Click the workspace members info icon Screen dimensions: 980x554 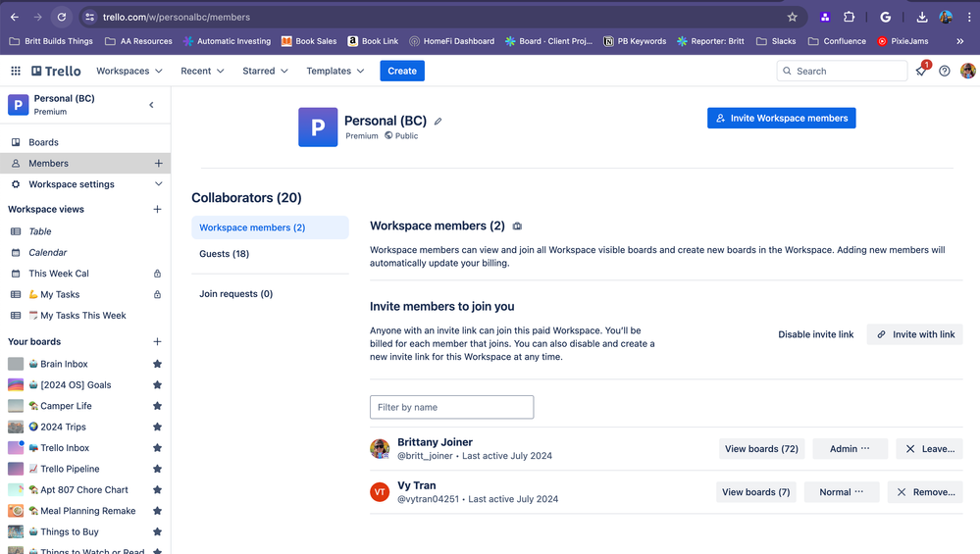click(x=517, y=227)
